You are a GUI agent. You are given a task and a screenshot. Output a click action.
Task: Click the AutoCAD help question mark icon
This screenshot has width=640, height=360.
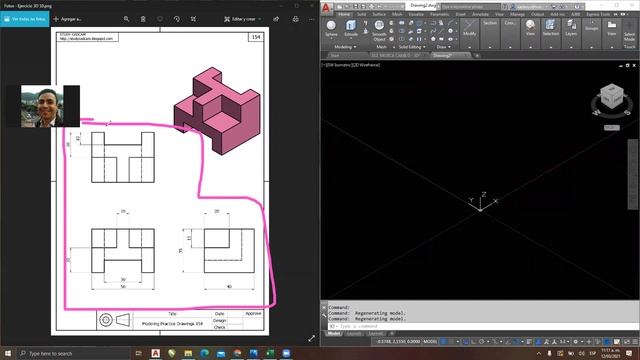click(577, 7)
